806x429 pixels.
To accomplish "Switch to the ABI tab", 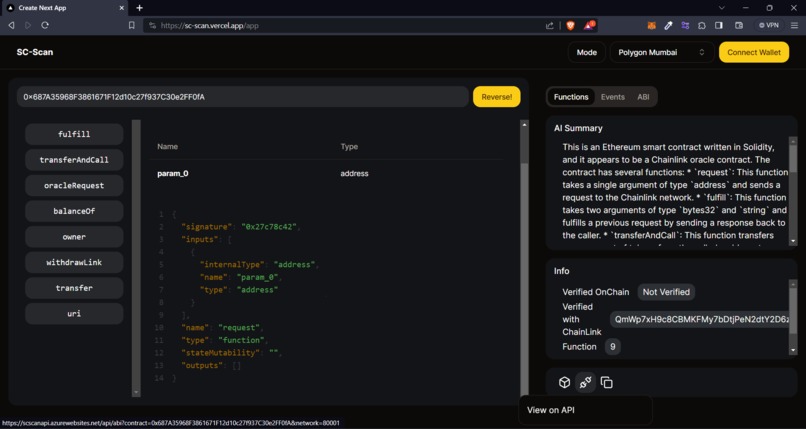I will click(643, 97).
